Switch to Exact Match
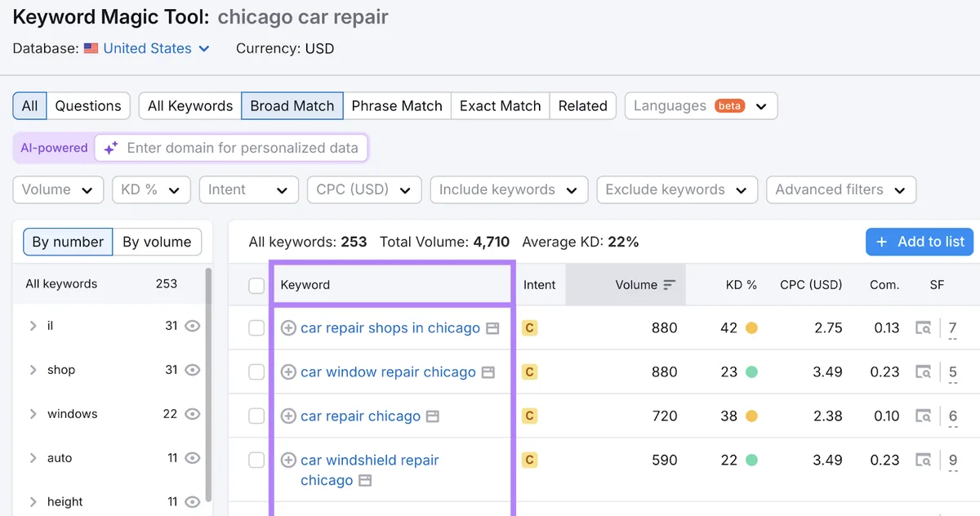980x516 pixels. (500, 106)
